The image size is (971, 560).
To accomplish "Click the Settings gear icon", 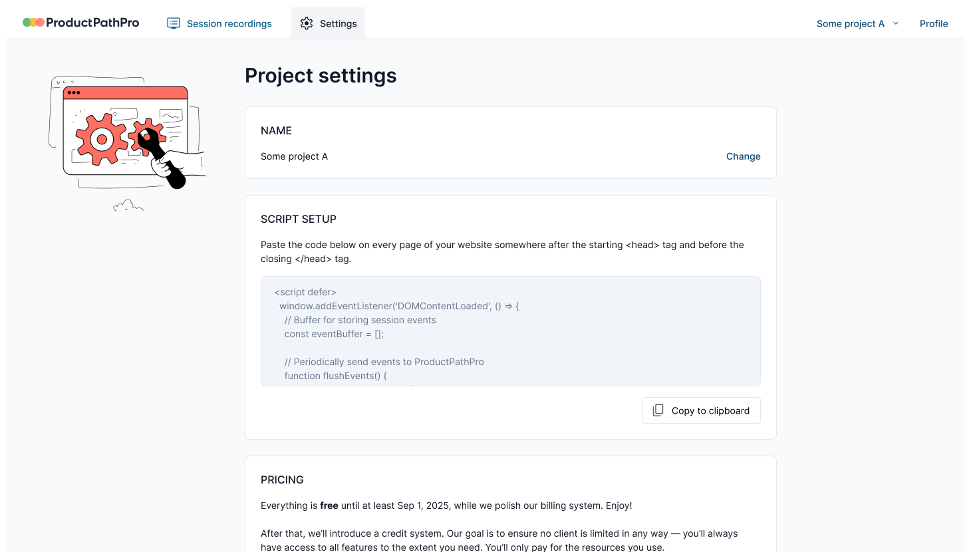I will [x=307, y=23].
